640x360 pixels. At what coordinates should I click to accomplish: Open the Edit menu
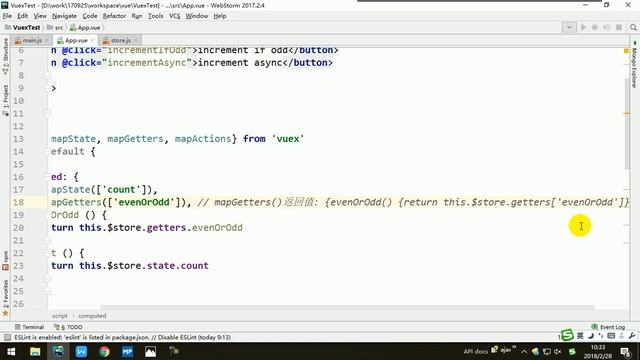click(22, 16)
